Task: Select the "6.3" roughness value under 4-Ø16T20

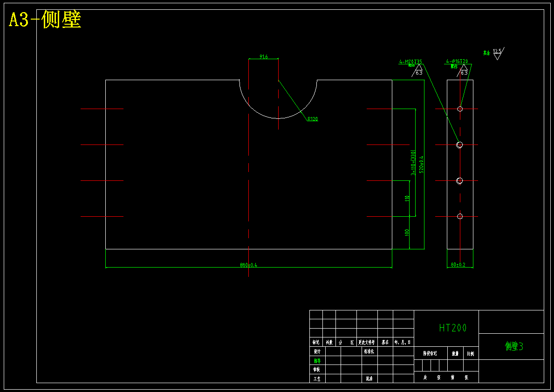Action: (x=464, y=73)
